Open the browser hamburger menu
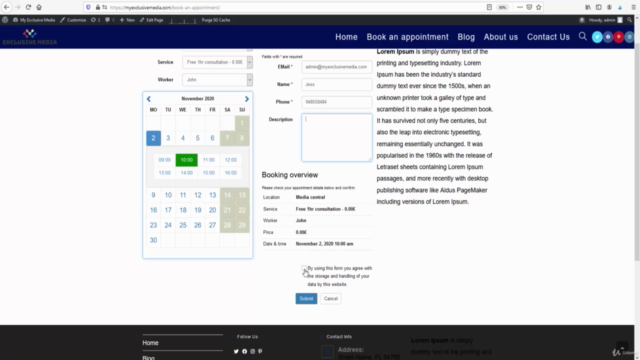Screen dimensions: 640x360 [633, 7]
